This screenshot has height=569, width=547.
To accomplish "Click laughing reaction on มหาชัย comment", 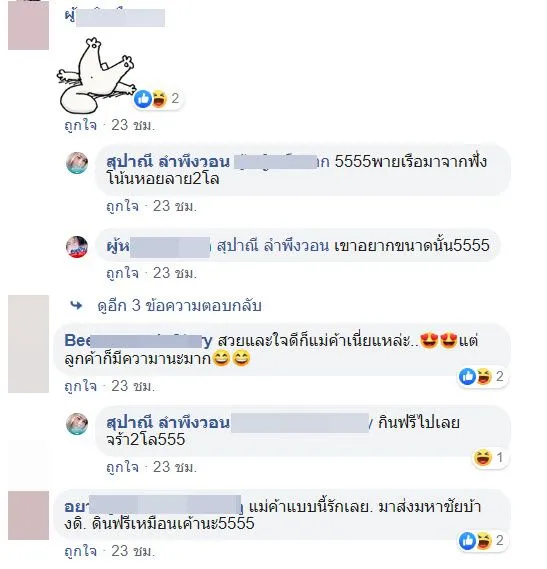I will (x=483, y=540).
